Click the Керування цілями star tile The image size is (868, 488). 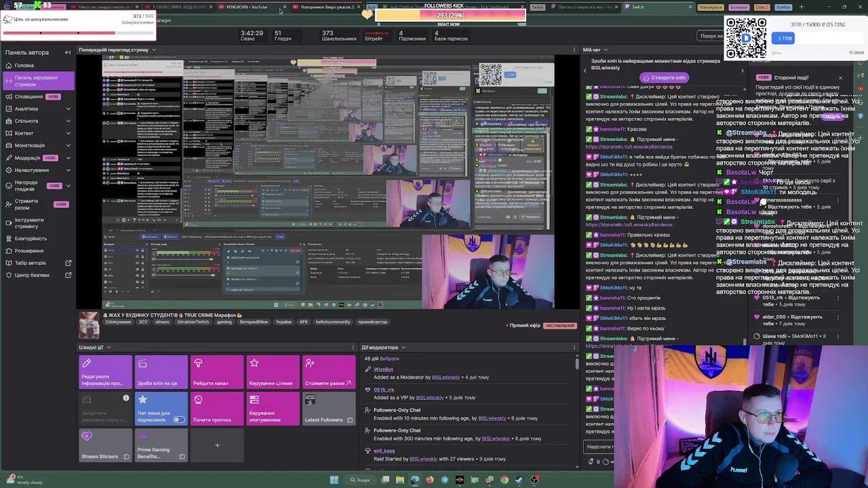(x=272, y=372)
